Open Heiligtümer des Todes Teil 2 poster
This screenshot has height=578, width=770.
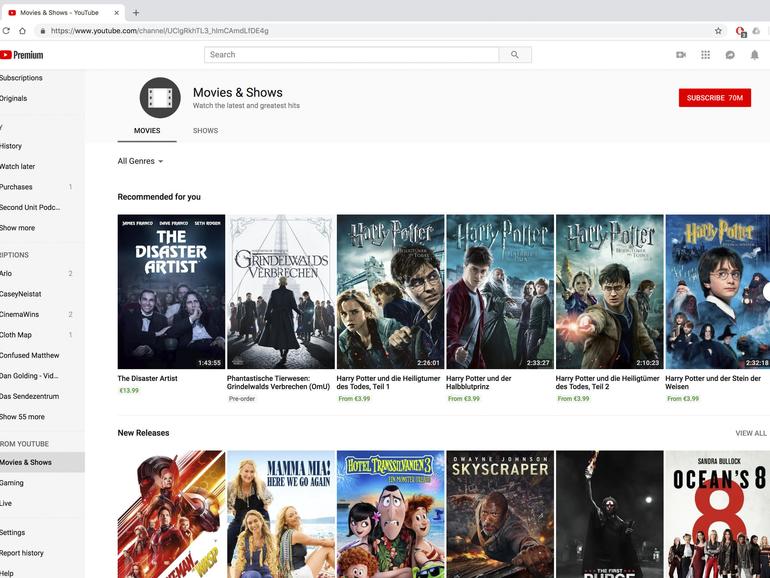tap(609, 292)
